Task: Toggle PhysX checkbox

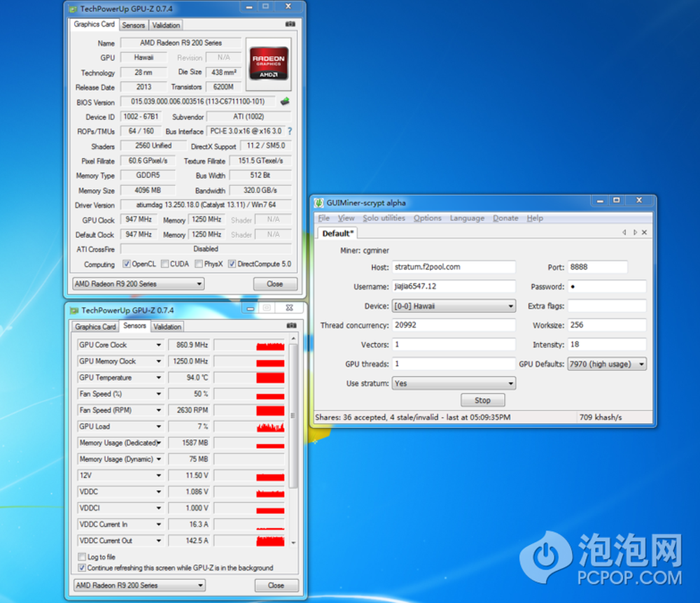Action: coord(199,264)
